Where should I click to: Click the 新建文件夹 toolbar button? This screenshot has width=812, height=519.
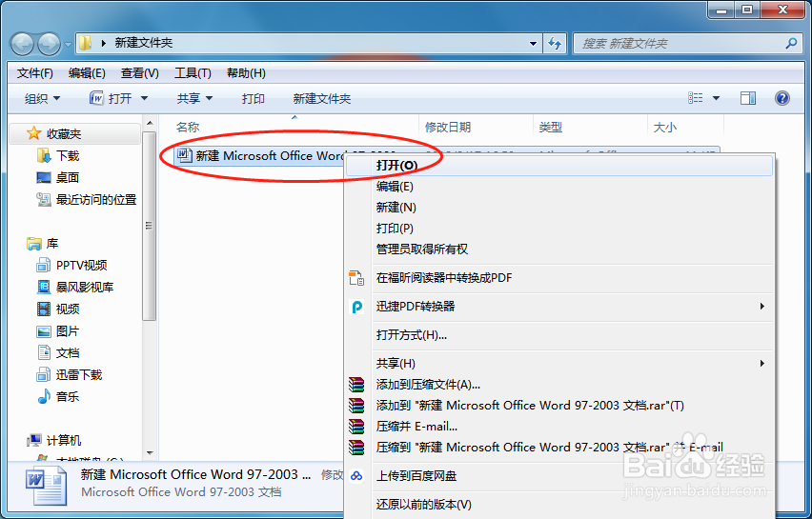321,98
